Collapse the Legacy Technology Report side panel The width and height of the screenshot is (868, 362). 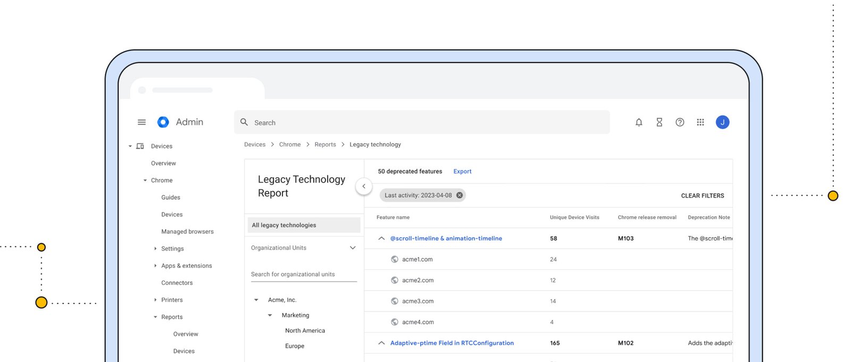[364, 186]
